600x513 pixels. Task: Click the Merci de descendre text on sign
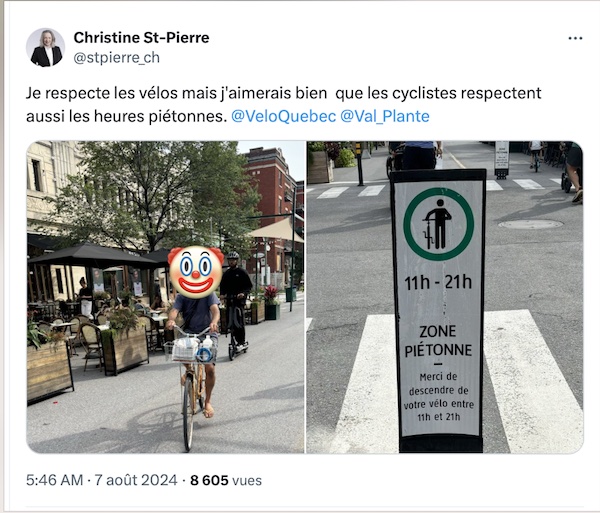[x=439, y=397]
